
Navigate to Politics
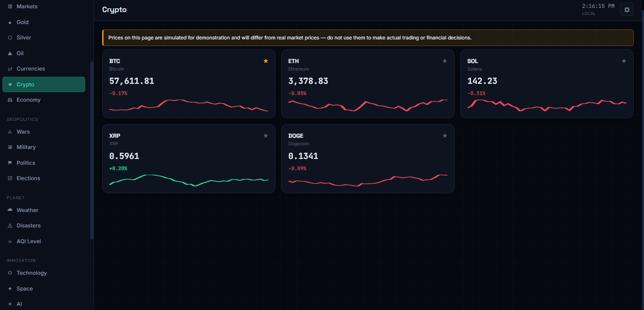pyautogui.click(x=44, y=163)
